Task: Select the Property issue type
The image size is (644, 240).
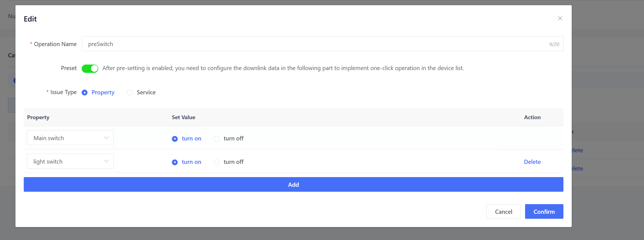Action: coord(85,93)
